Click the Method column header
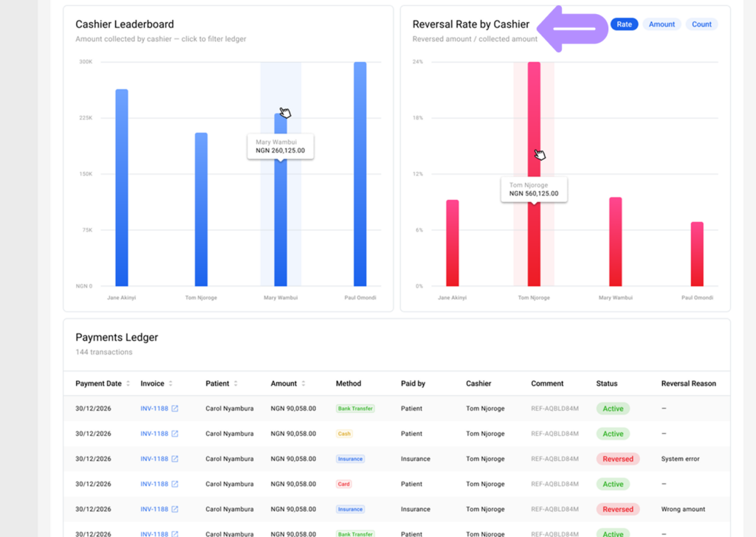The height and width of the screenshot is (537, 756). pos(348,384)
